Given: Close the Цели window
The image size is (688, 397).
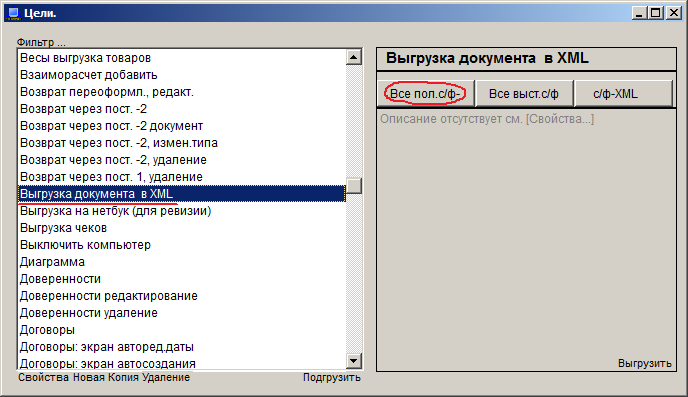Looking at the screenshot, I should [674, 13].
